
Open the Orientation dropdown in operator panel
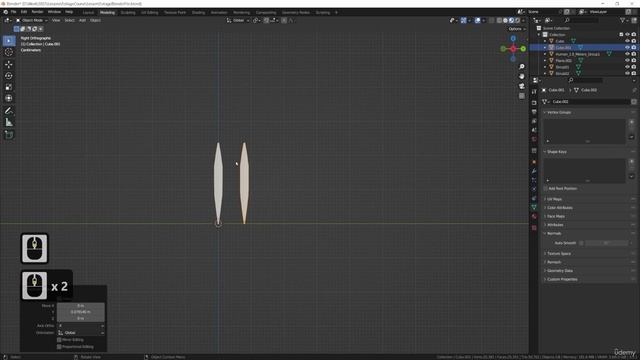81,333
